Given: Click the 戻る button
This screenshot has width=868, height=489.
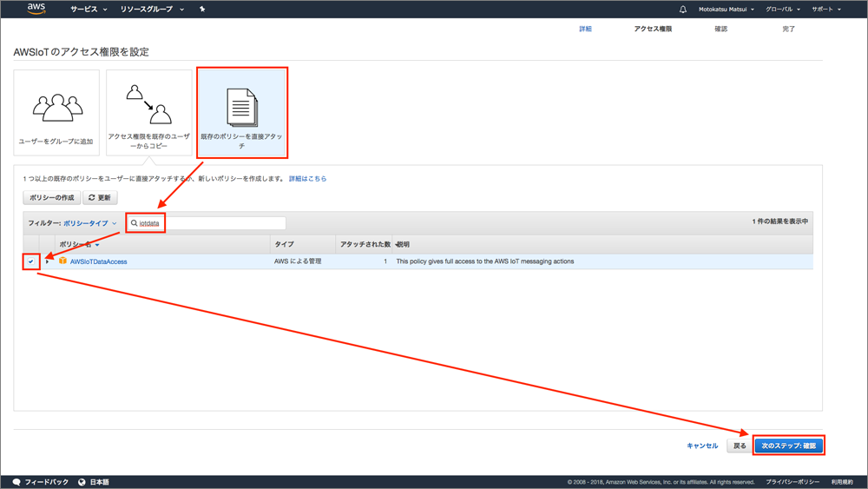Looking at the screenshot, I should [740, 446].
